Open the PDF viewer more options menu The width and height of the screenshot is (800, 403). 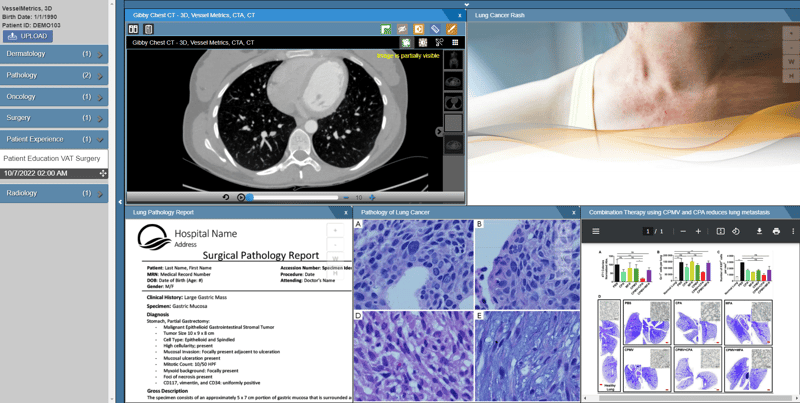tap(793, 232)
